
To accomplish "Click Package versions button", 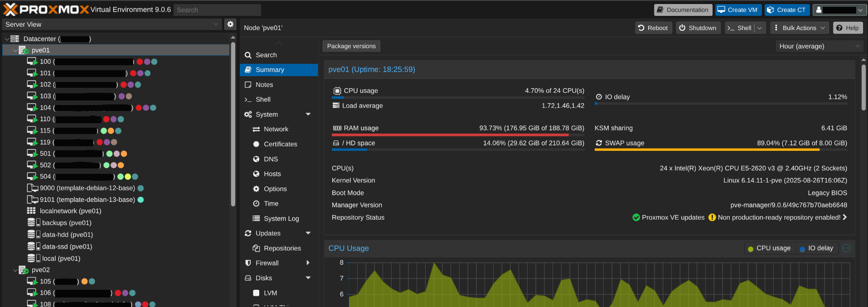I will tap(351, 46).
